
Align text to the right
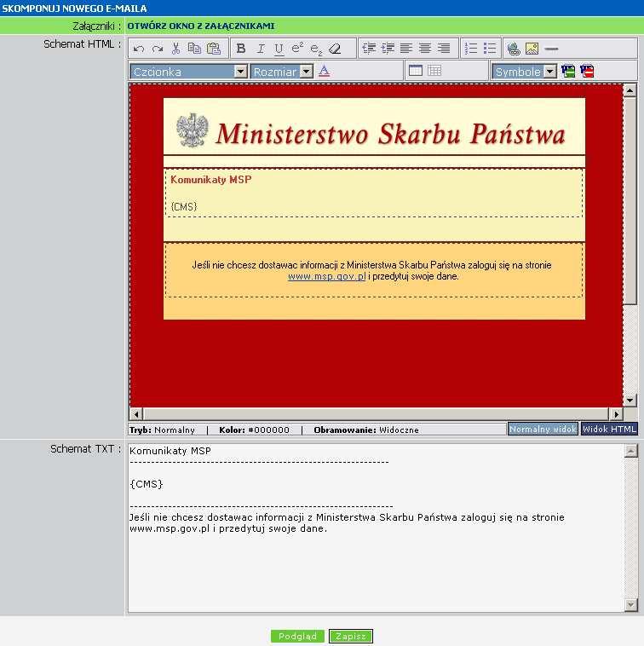(x=444, y=49)
